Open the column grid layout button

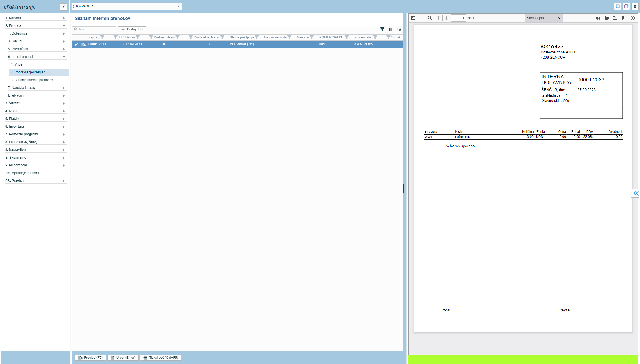[391, 29]
